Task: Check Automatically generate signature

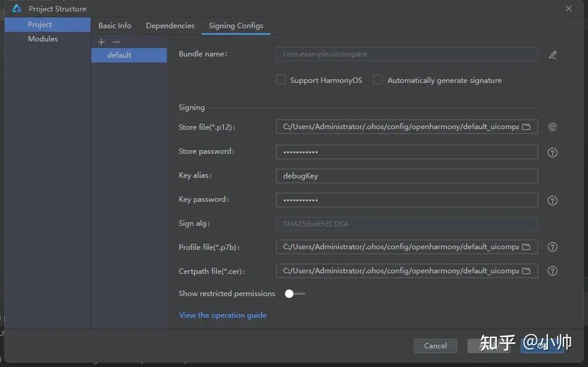Action: [377, 79]
